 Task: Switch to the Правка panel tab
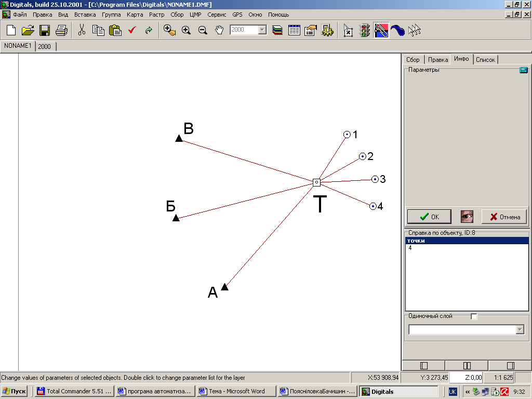coord(437,60)
